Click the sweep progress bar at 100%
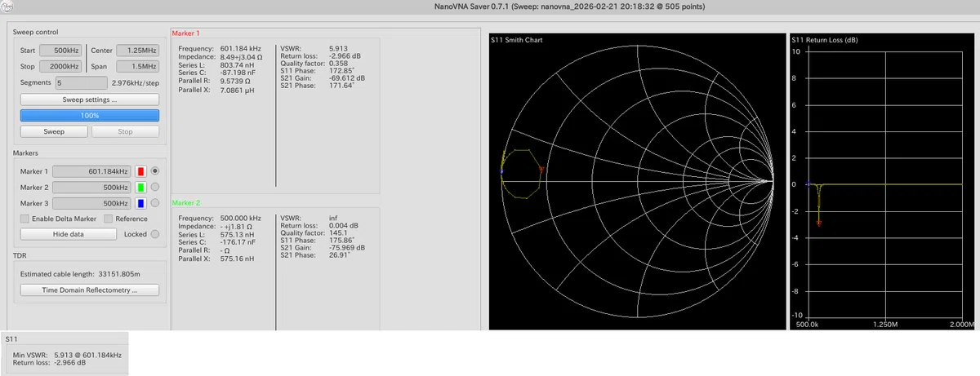The width and height of the screenshot is (980, 376). 90,116
